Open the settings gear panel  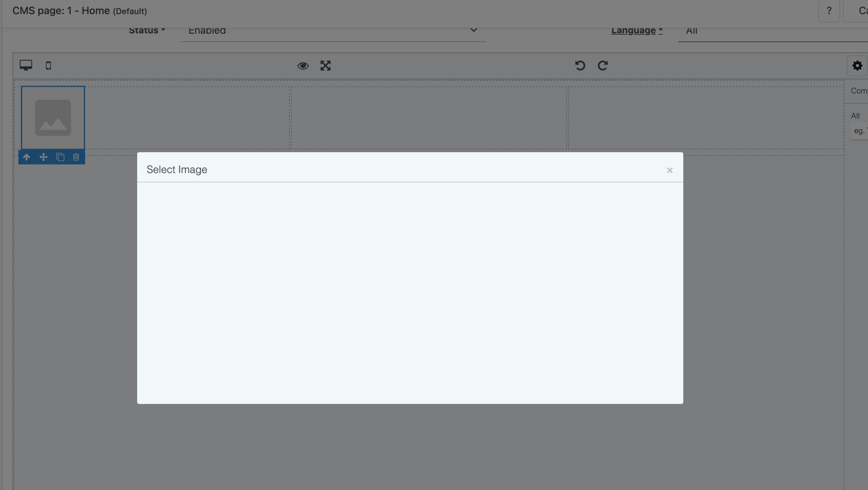(857, 66)
